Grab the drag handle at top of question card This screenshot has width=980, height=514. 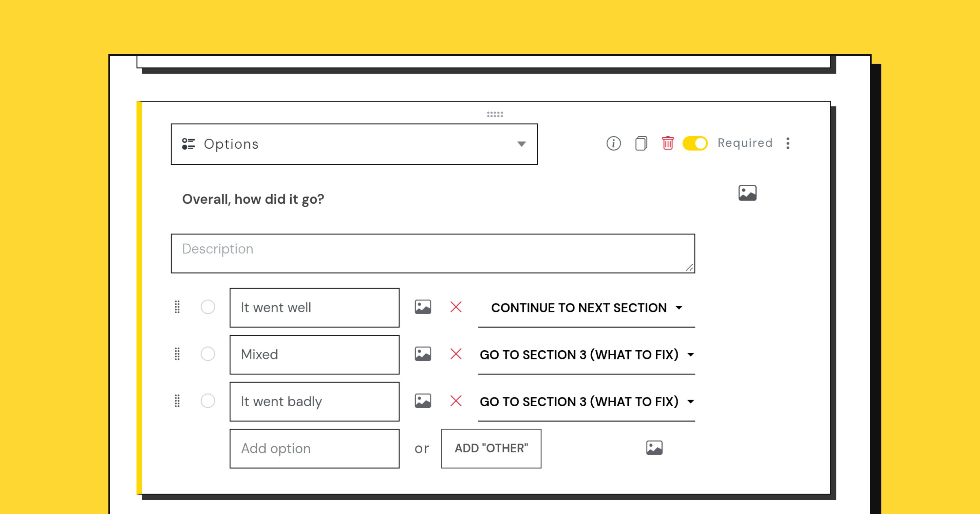pyautogui.click(x=495, y=114)
